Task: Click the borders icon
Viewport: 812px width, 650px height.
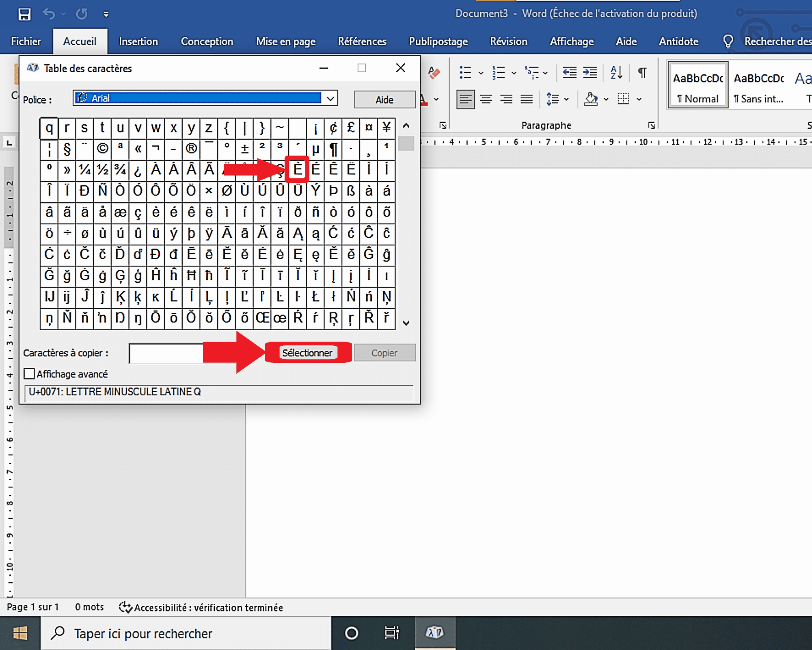Action: [x=623, y=99]
